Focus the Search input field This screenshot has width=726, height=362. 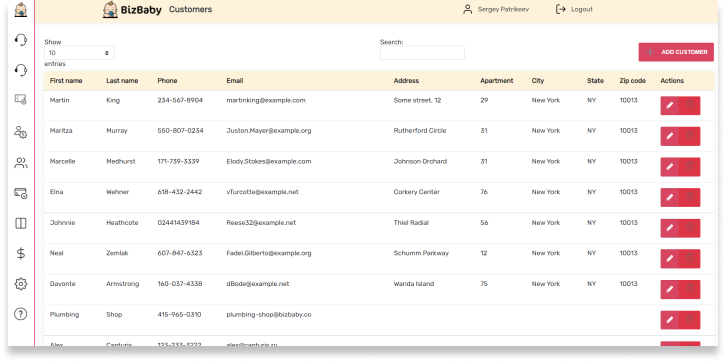422,53
